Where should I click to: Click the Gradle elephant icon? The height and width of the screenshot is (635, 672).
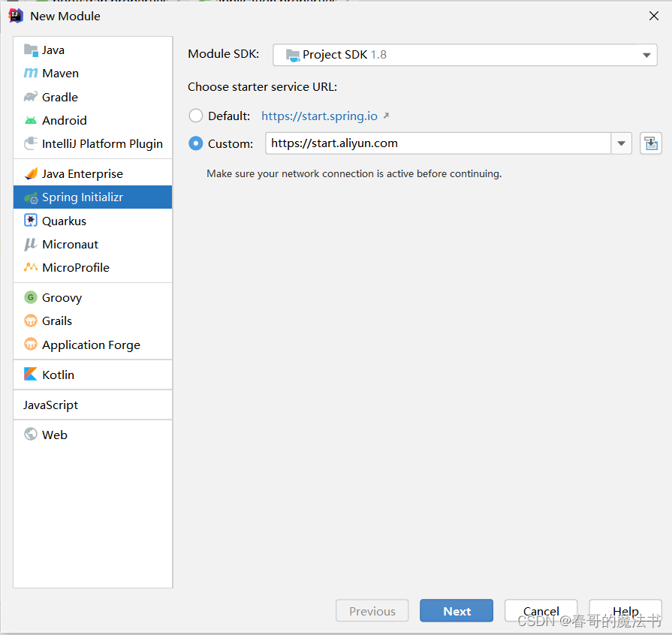point(31,97)
